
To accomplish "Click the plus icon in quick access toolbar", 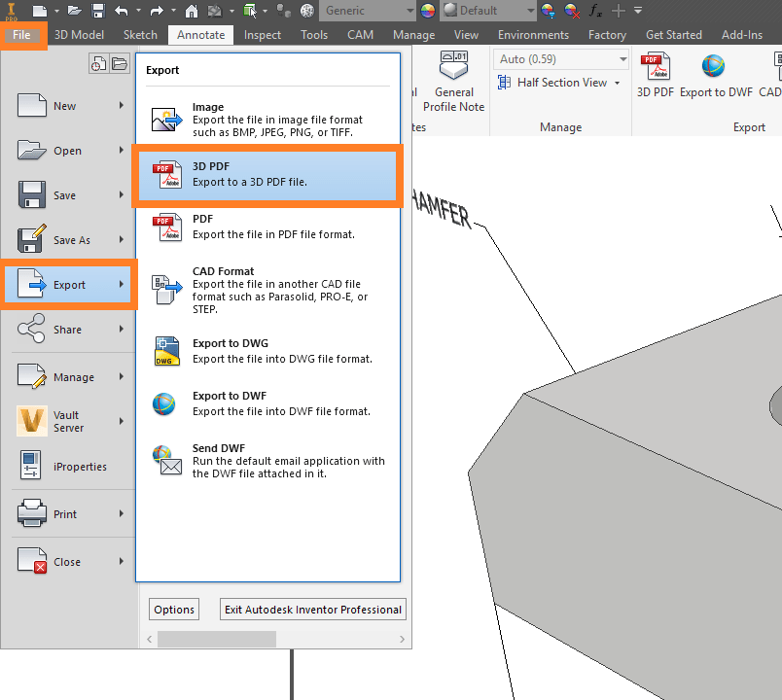I will (619, 11).
